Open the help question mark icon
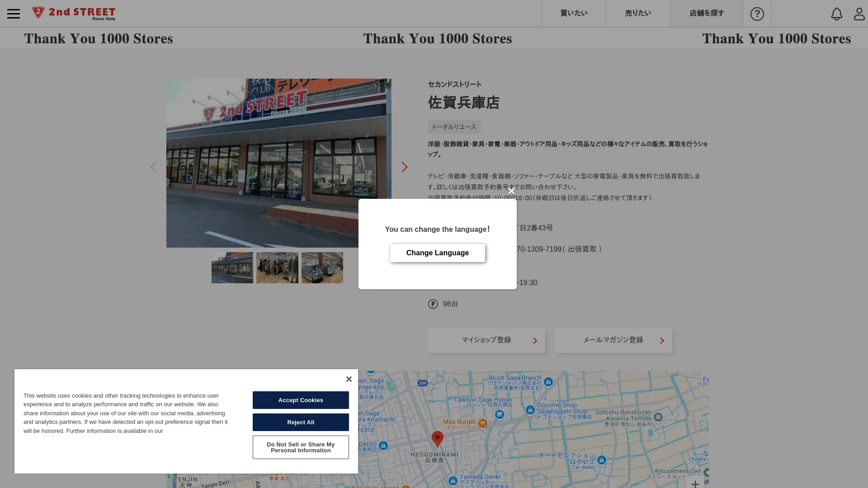868x488 pixels. (757, 14)
